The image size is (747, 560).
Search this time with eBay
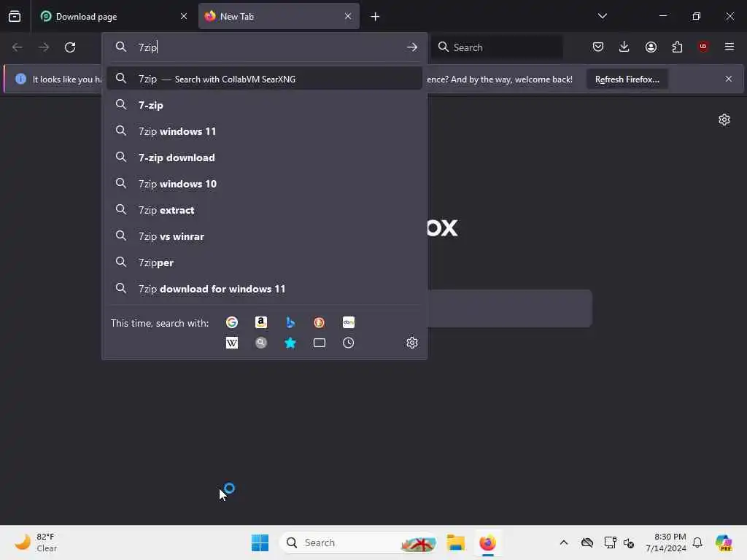coord(348,322)
